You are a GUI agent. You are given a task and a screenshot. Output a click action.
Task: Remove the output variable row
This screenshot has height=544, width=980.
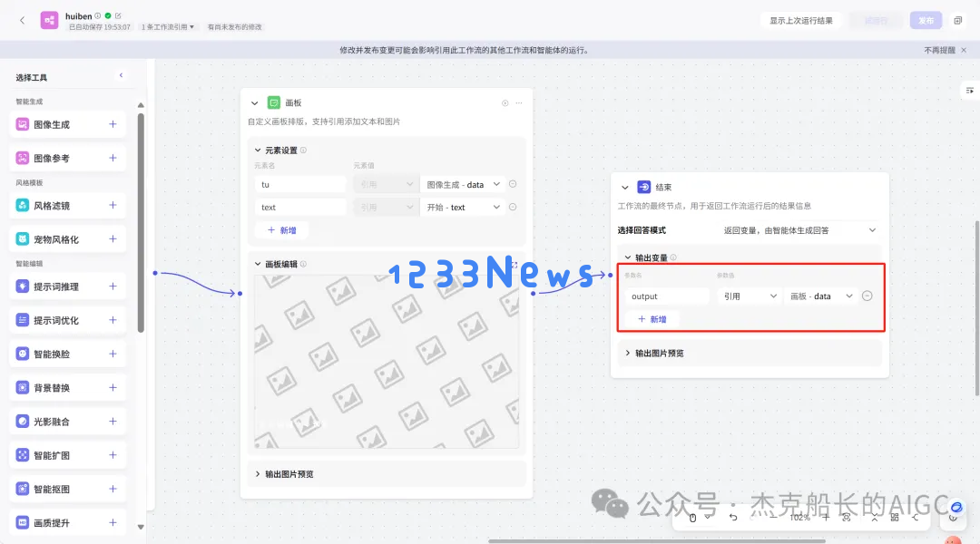(x=867, y=296)
